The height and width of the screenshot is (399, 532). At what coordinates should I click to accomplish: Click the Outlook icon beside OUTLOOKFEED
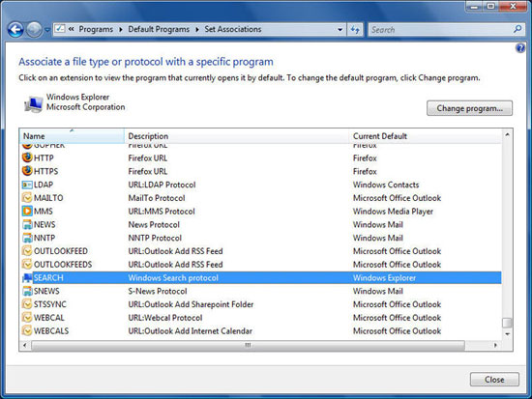click(x=27, y=251)
